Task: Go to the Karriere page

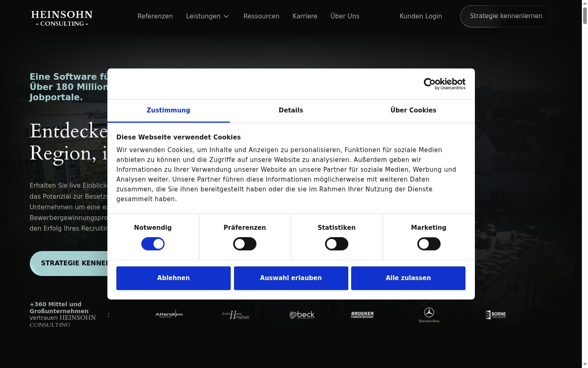Action: coord(305,16)
